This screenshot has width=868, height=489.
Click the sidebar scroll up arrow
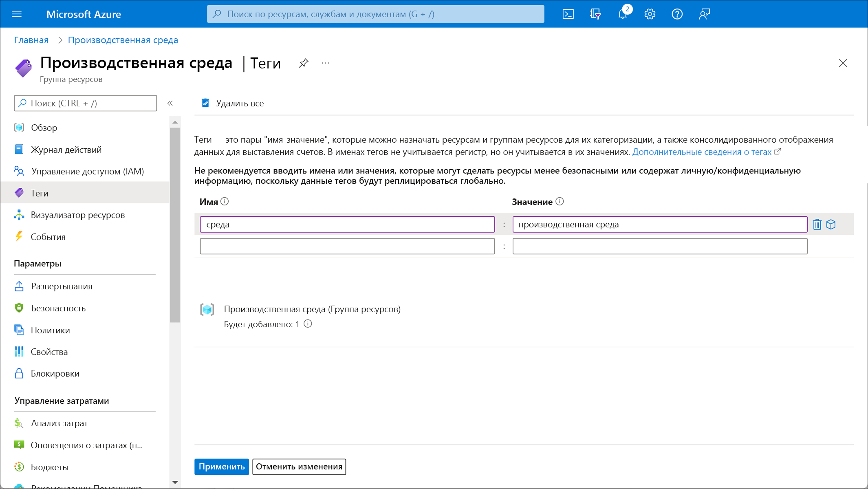tap(175, 122)
